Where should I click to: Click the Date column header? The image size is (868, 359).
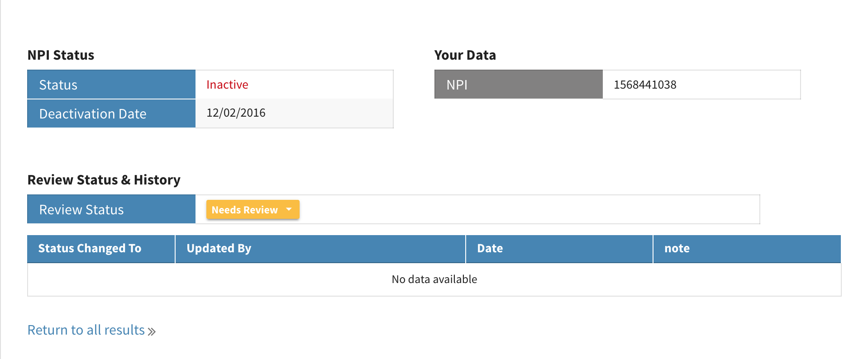(x=490, y=248)
